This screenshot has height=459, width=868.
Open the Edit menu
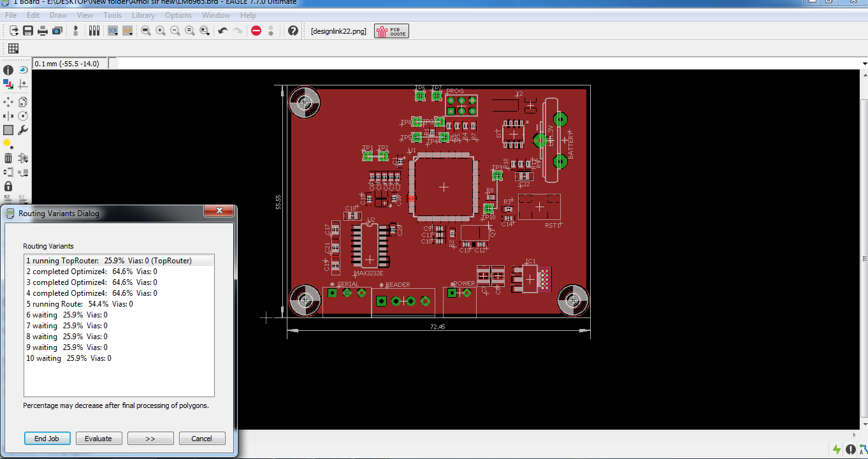[33, 15]
